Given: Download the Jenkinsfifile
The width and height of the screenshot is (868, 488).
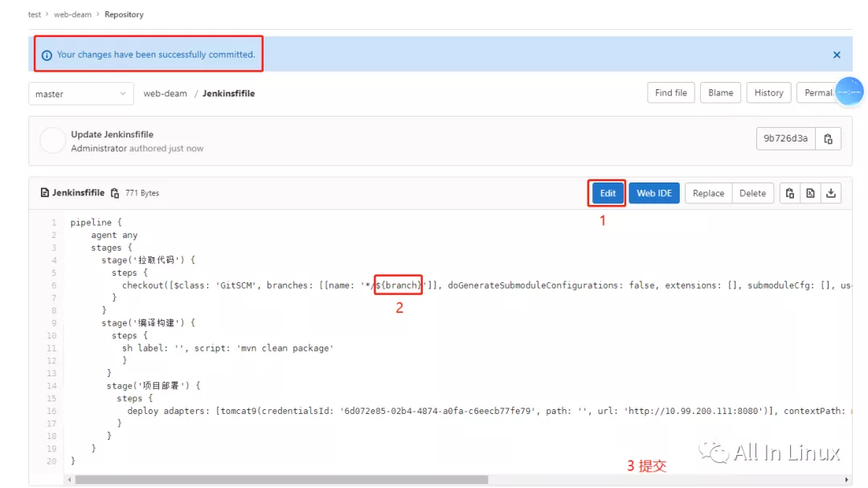Looking at the screenshot, I should pyautogui.click(x=832, y=193).
